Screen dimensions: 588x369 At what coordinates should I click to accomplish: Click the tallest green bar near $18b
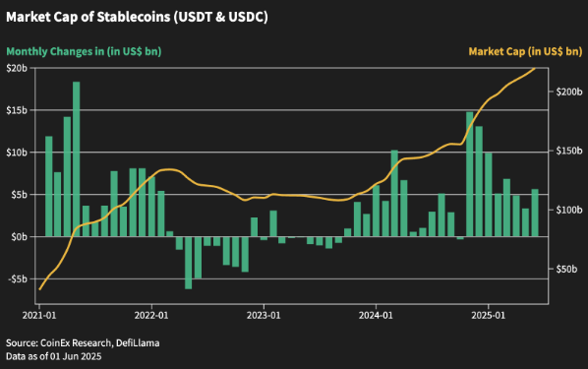[76, 158]
